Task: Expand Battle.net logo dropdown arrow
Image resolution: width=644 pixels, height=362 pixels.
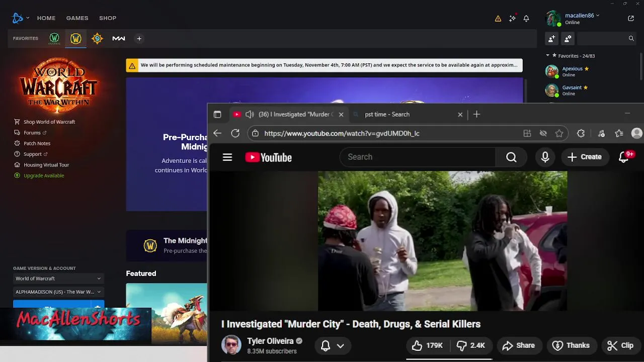Action: pos(28,18)
